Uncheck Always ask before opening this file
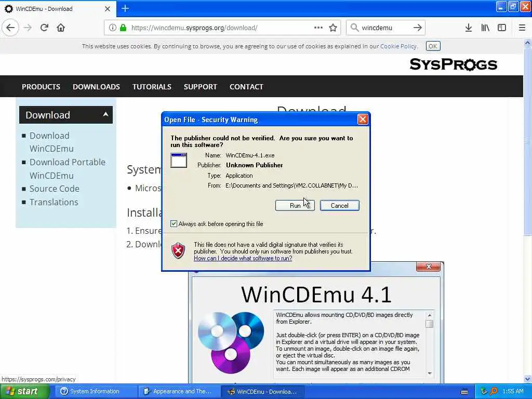This screenshot has height=399, width=532. coord(174,223)
